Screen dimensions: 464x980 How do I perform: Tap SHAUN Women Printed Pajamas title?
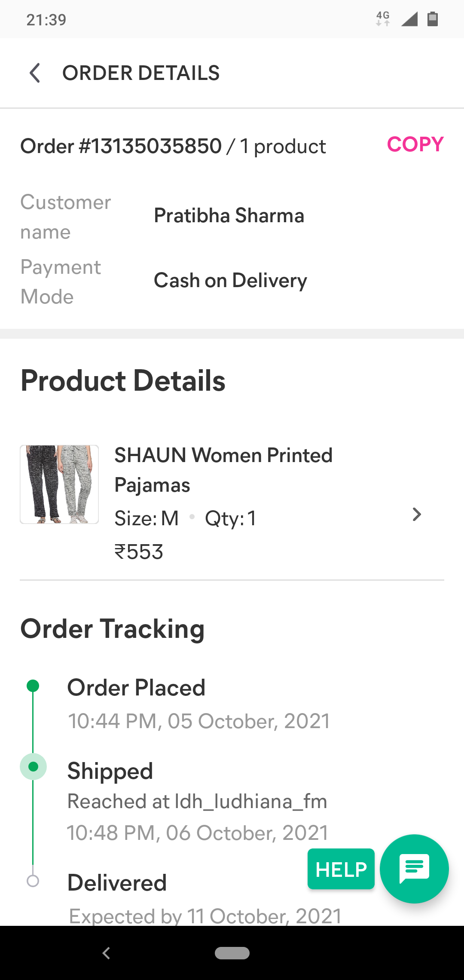[223, 470]
